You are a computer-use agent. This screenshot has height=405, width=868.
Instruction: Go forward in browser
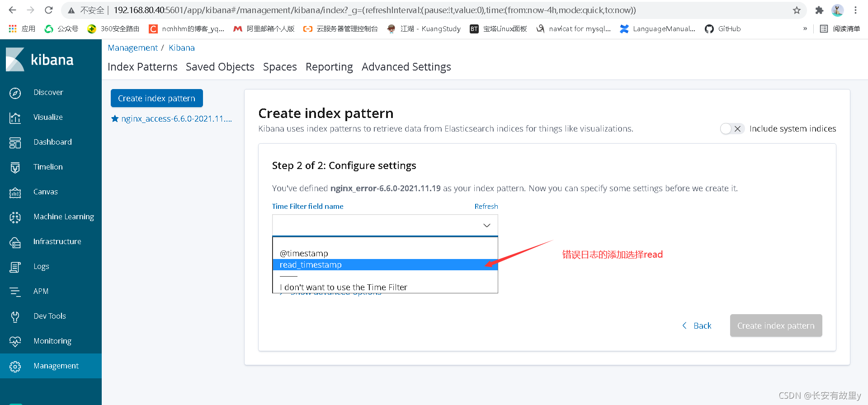pos(30,10)
